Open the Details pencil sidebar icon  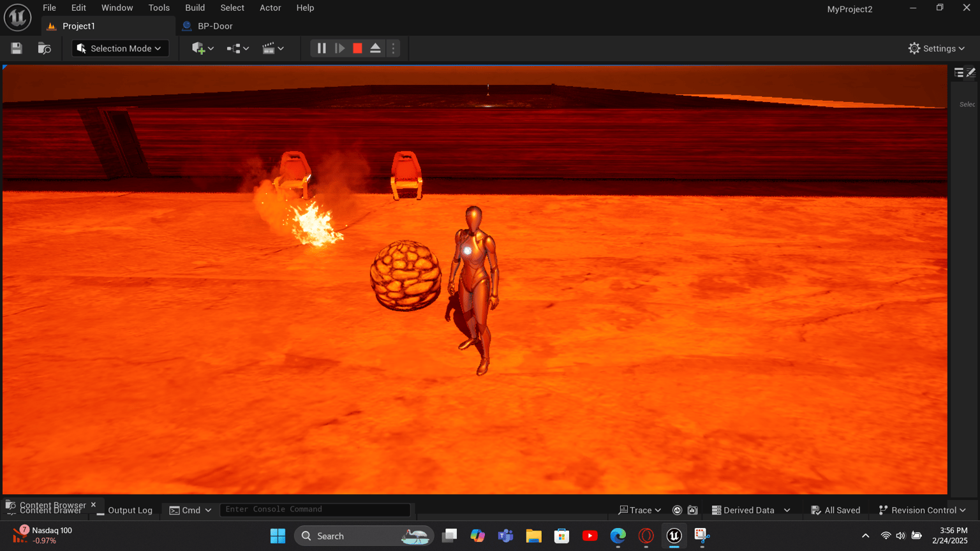coord(971,73)
